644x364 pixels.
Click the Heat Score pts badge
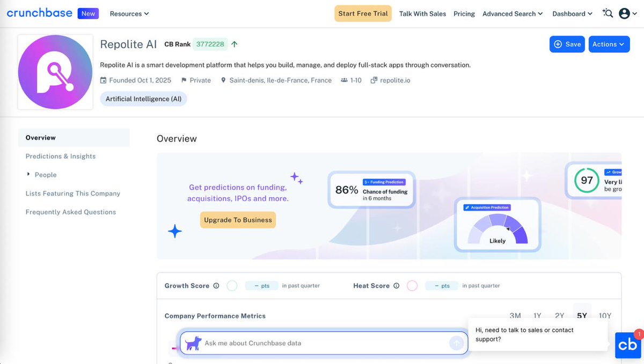click(442, 286)
